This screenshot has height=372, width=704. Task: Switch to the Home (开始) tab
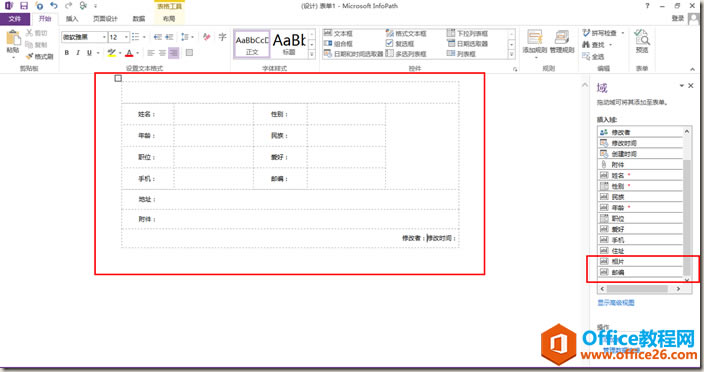45,19
